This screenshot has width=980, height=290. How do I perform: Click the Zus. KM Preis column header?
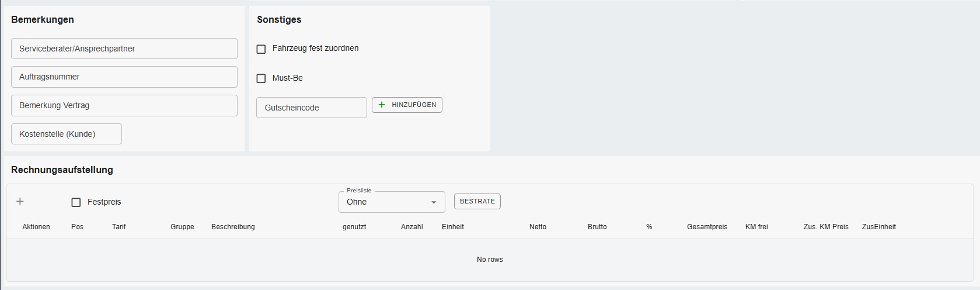(826, 227)
